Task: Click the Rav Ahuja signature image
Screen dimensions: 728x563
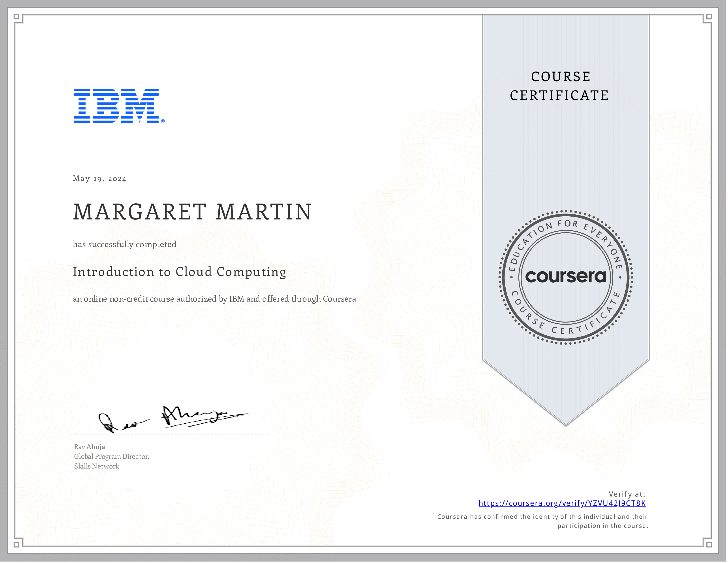Action: click(x=173, y=420)
